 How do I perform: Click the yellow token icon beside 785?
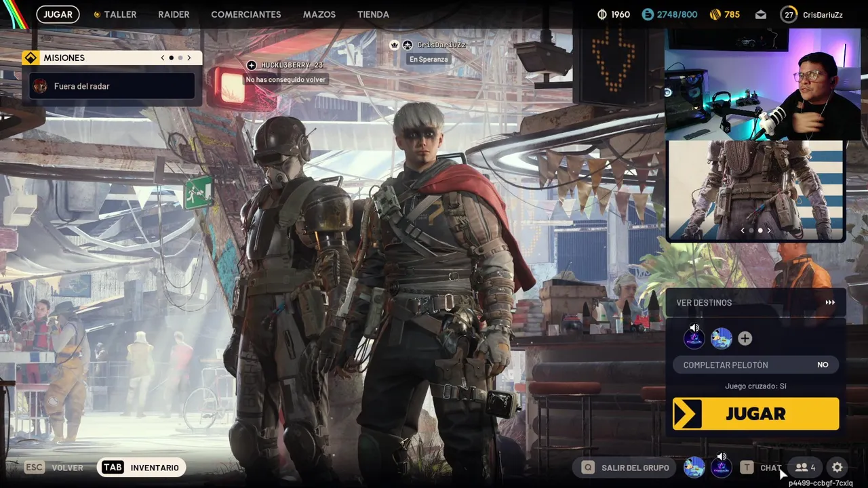[715, 14]
